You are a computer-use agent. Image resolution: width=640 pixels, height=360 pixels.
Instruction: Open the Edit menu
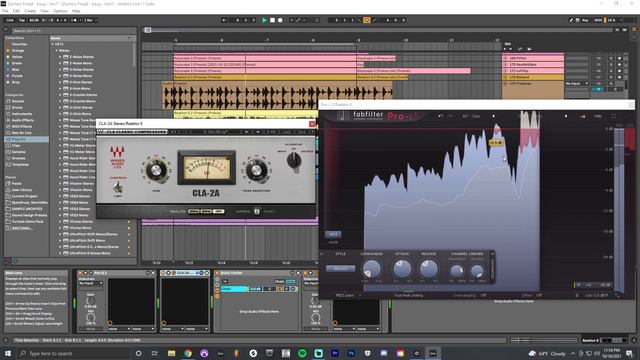tap(16, 11)
